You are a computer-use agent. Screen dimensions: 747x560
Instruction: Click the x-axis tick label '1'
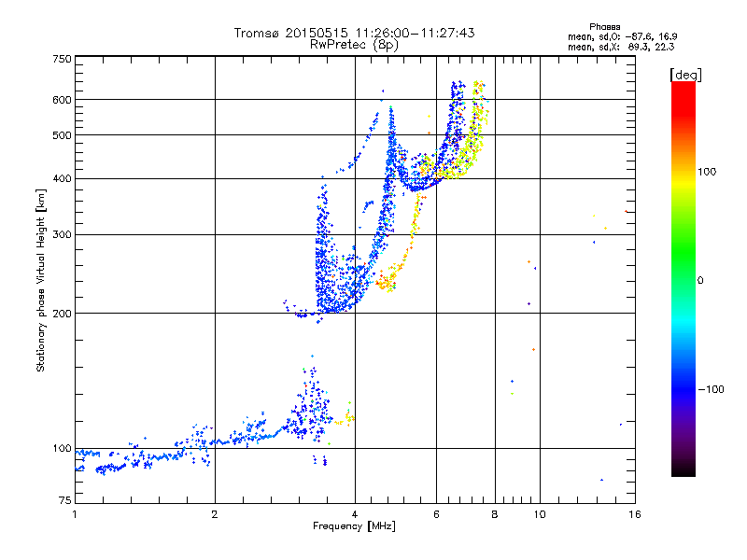(x=75, y=514)
